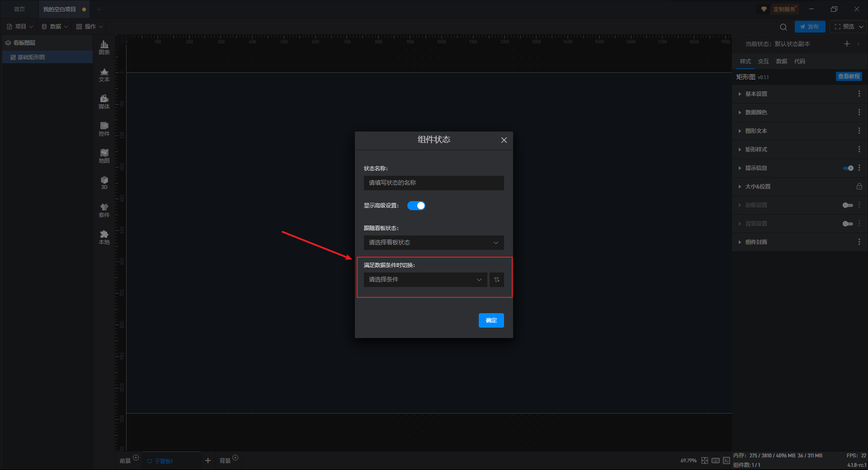Click the 预览 preview button
This screenshot has width=868, height=470.
[x=844, y=27]
